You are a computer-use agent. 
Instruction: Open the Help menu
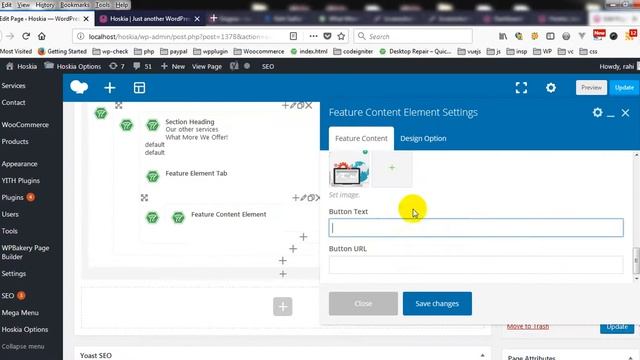click(x=122, y=5)
